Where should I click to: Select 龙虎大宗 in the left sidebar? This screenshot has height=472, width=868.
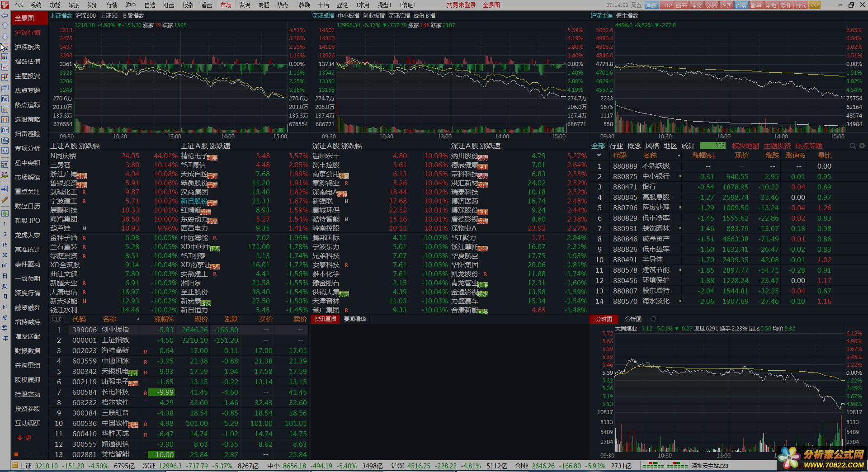(x=28, y=235)
